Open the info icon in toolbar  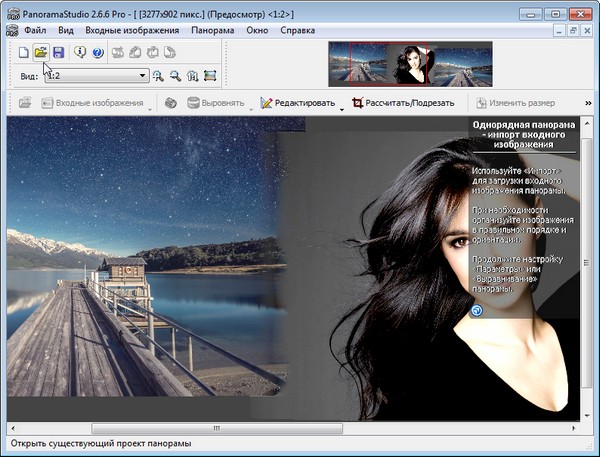[x=80, y=52]
